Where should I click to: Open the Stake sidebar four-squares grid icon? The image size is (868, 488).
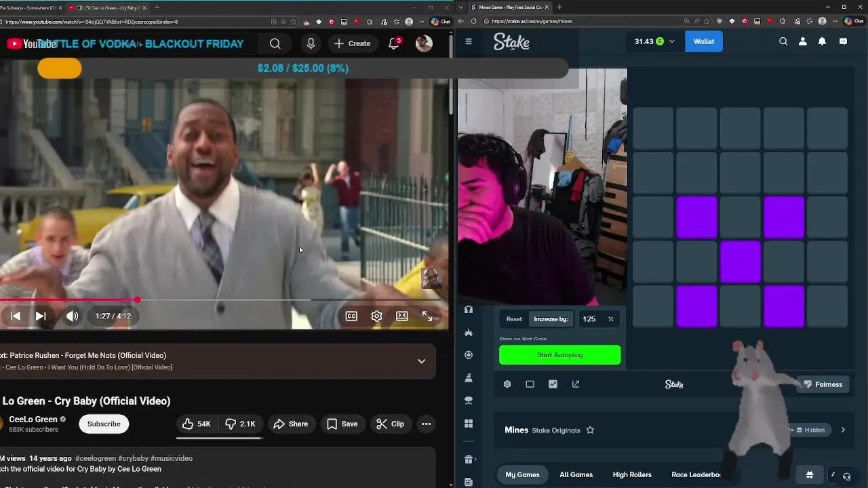[468, 424]
